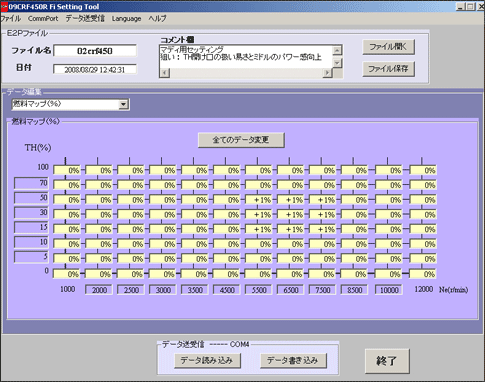
Task: Click the データ書き込み button
Action: 293,361
